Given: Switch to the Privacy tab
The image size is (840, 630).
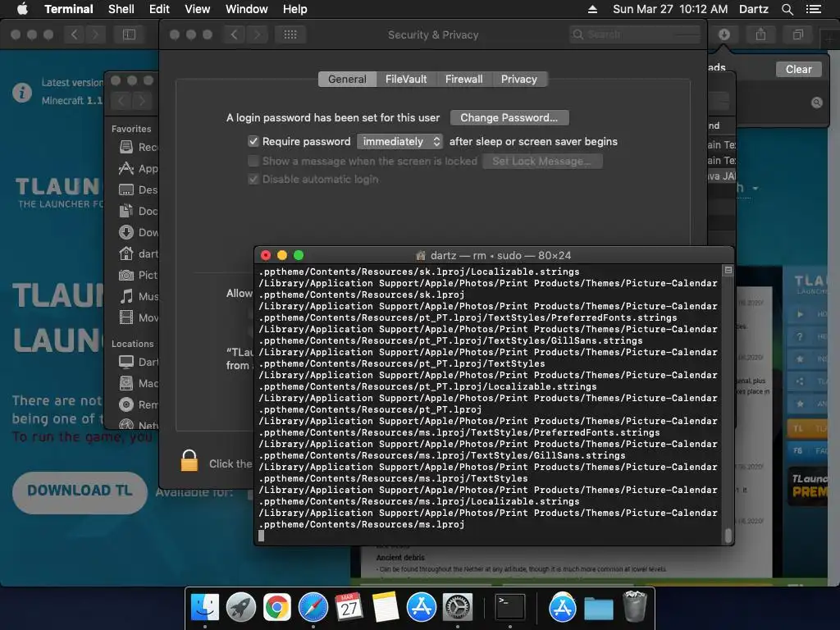Looking at the screenshot, I should [x=519, y=80].
